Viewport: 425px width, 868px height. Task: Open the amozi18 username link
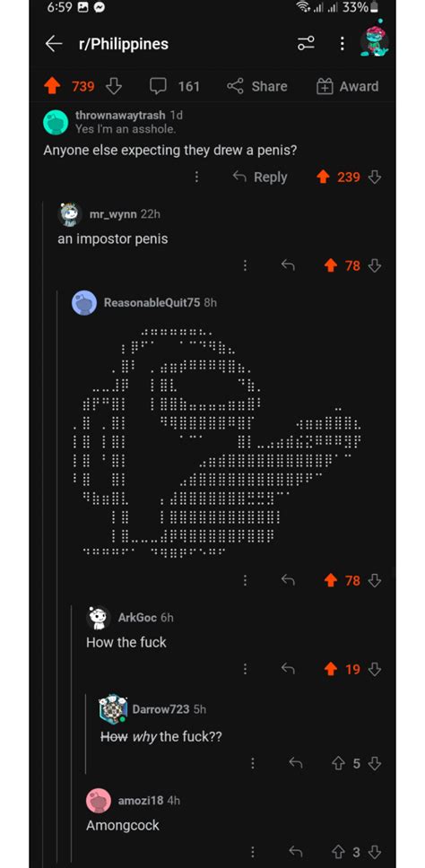(x=141, y=801)
